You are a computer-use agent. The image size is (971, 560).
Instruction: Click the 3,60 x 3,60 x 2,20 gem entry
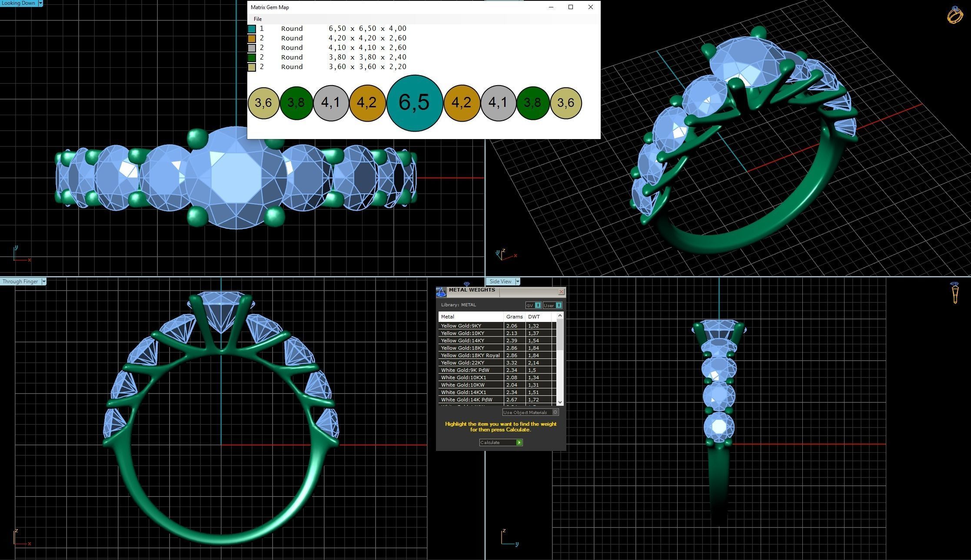pos(367,67)
